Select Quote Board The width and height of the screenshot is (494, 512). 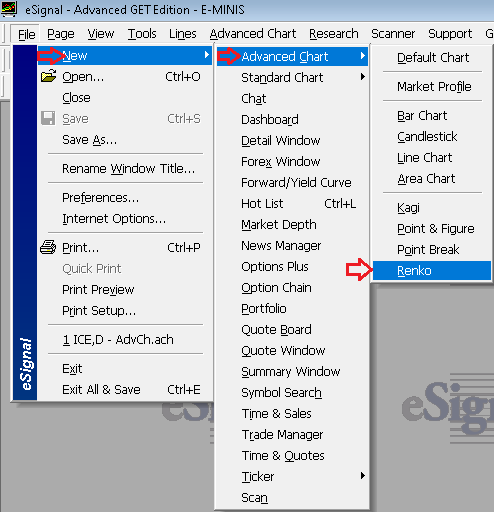coord(292,329)
